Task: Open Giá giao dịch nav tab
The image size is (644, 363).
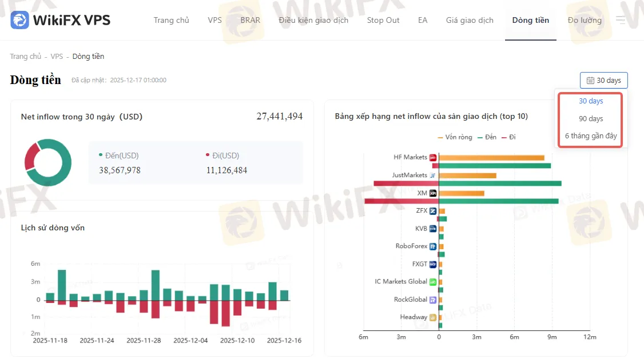Action: point(470,20)
